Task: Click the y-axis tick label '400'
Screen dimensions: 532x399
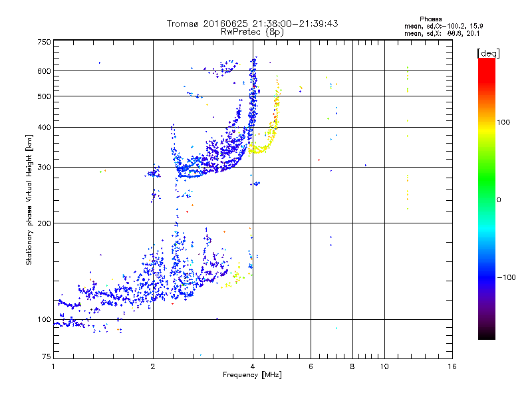Action: (x=44, y=128)
